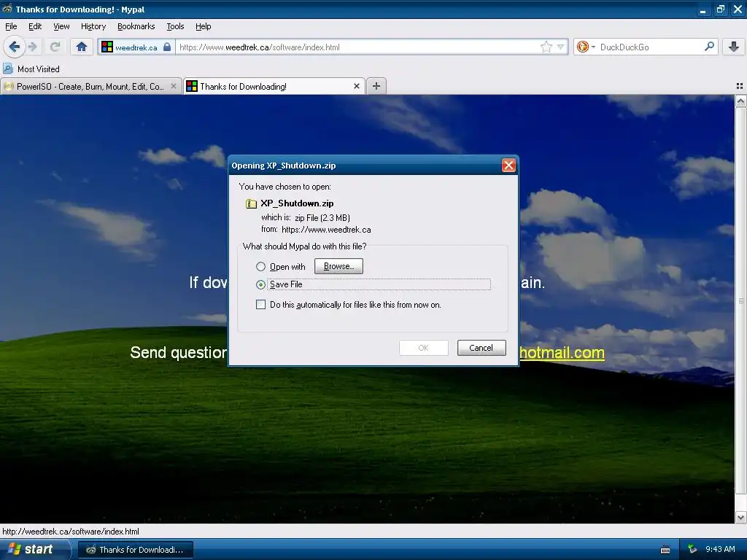Screen dimensions: 747x560
Task: Open the URL history dropdown arrow
Action: 561,47
